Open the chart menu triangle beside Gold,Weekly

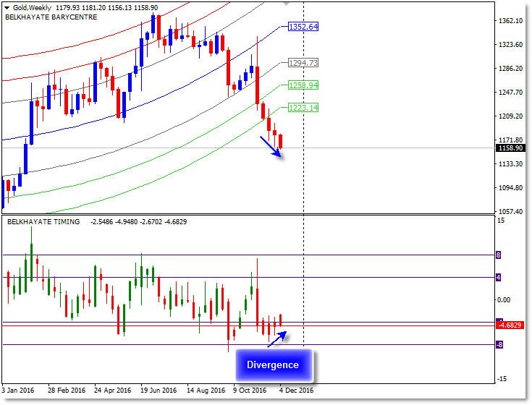[7, 8]
